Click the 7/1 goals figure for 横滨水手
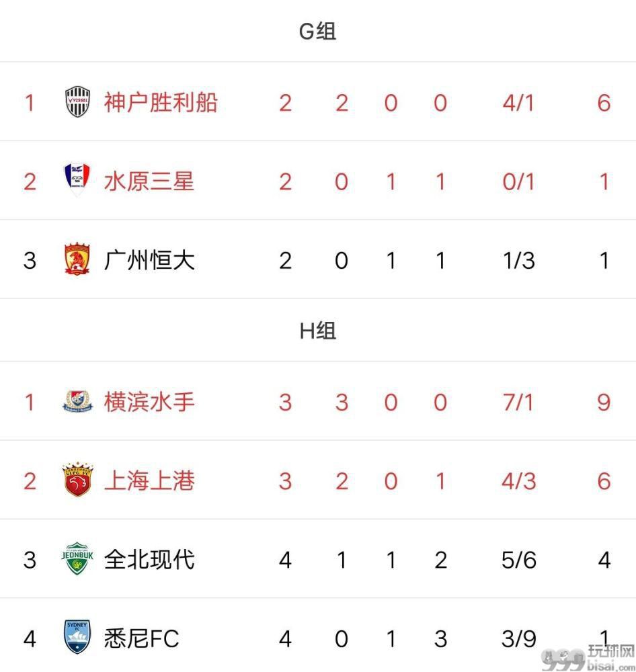This screenshot has width=636, height=672. (518, 403)
